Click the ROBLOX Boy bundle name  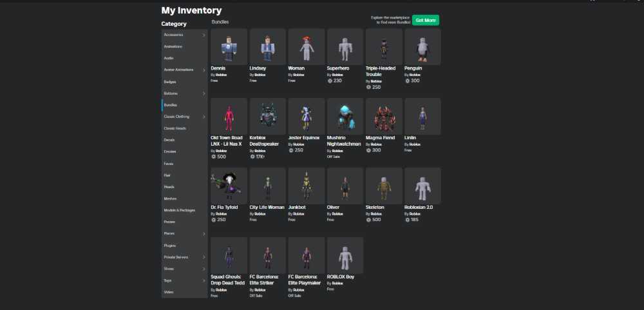tap(341, 276)
